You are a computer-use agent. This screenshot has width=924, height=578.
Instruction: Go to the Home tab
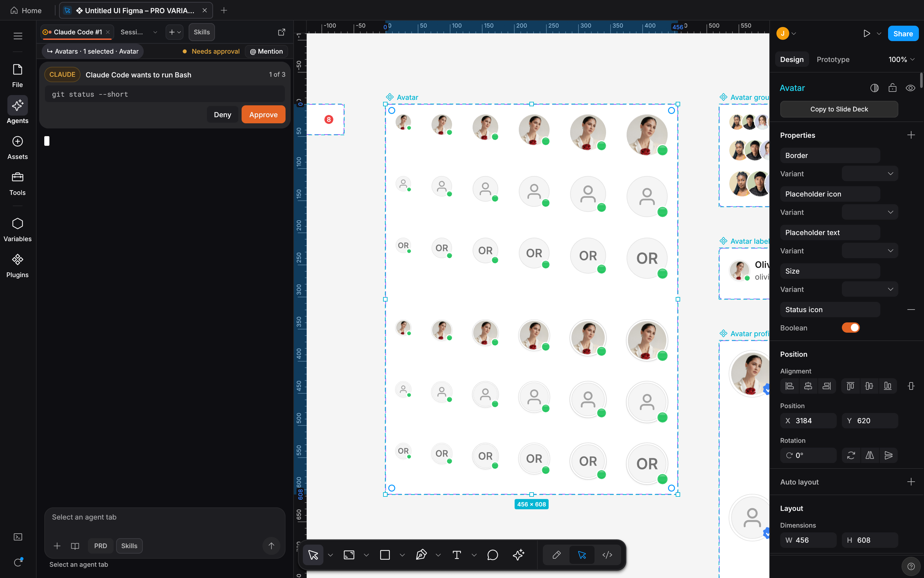(26, 10)
